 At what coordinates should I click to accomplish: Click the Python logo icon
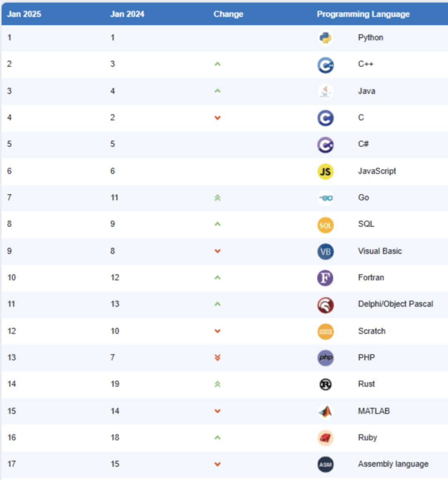coord(326,38)
